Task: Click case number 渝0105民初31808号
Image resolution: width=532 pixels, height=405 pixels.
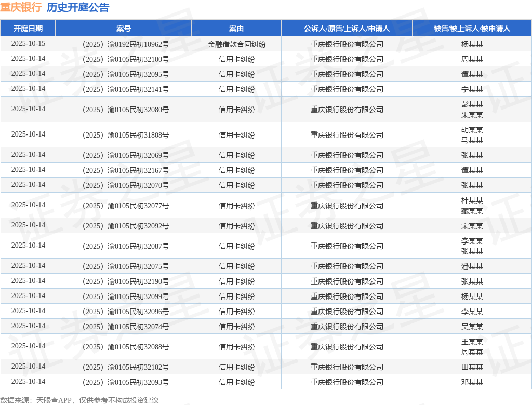Action: click(x=138, y=135)
